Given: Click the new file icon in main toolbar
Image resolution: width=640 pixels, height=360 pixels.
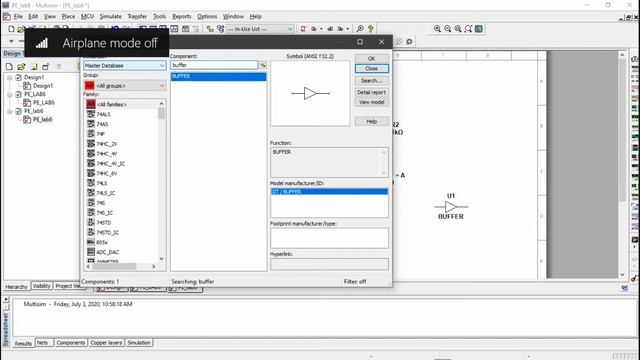Looking at the screenshot, I should [x=11, y=29].
